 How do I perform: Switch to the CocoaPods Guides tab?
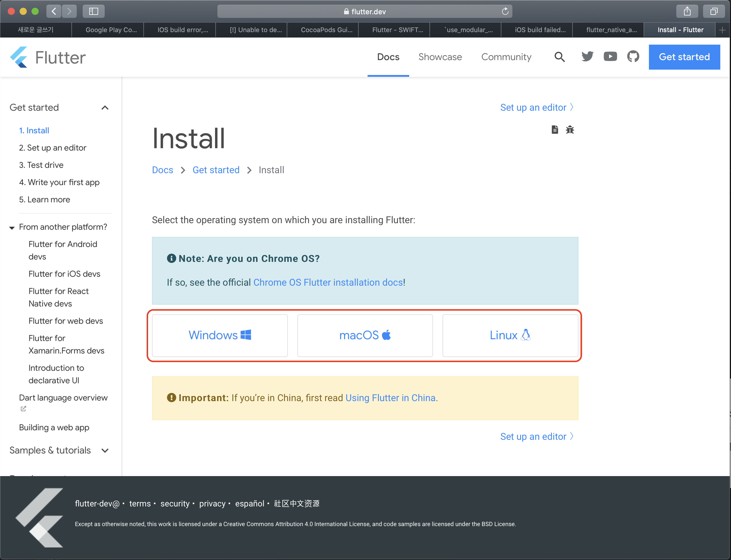[326, 30]
